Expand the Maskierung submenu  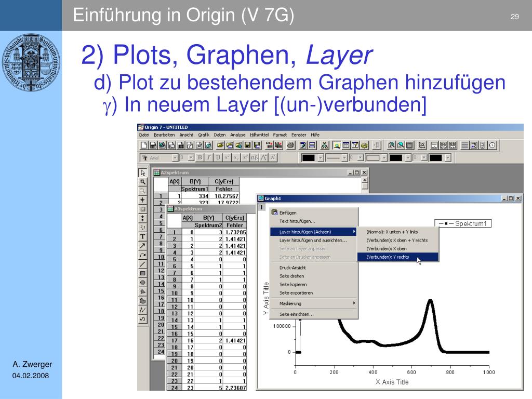click(x=314, y=303)
